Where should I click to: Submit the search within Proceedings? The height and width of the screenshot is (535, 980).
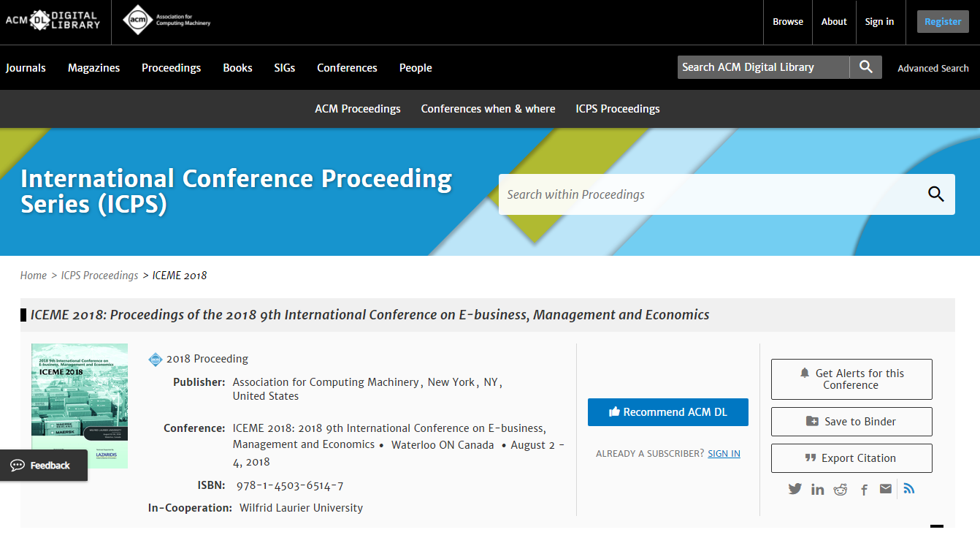point(936,194)
